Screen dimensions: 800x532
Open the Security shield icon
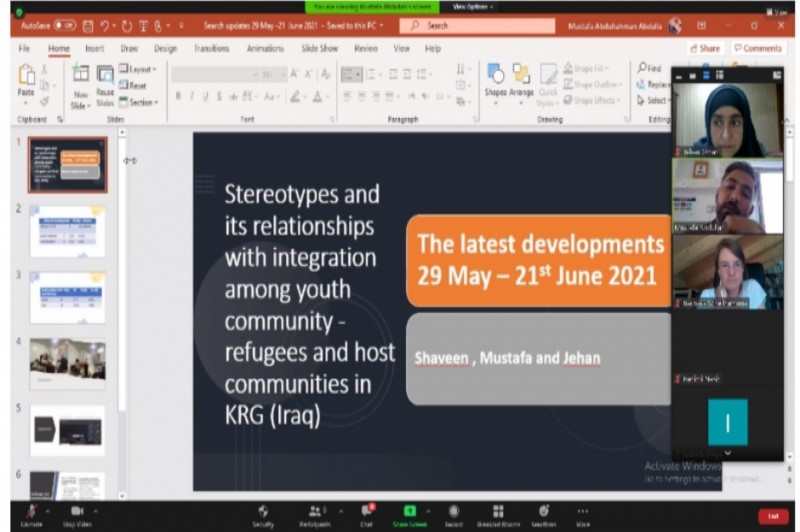263,512
